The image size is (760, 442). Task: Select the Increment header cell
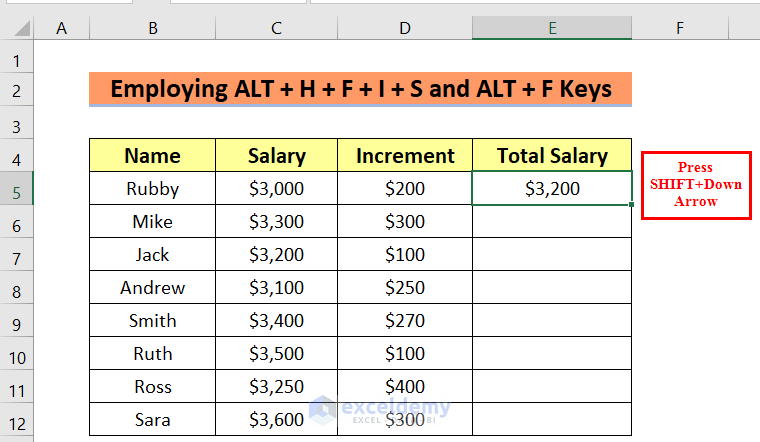tap(405, 155)
